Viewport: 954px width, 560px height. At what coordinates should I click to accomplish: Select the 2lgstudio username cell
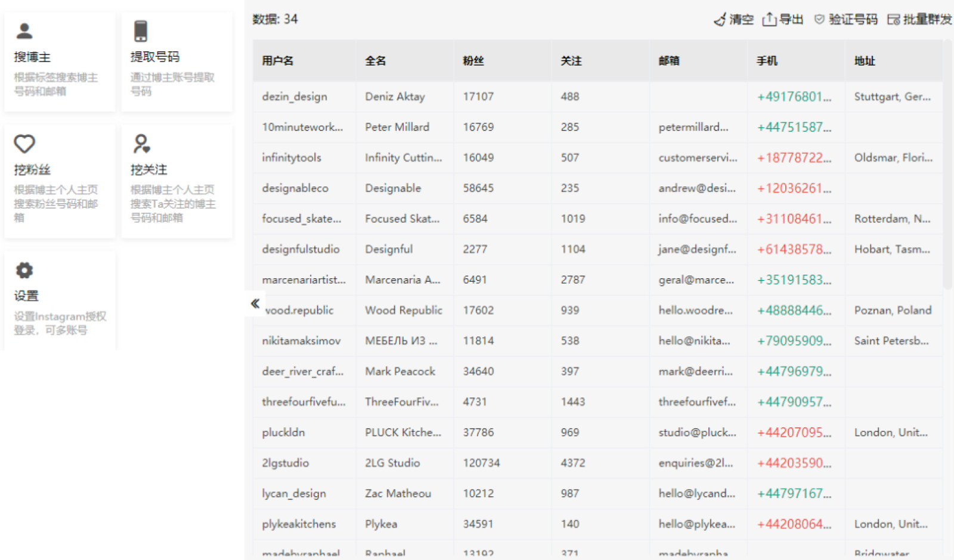(286, 463)
